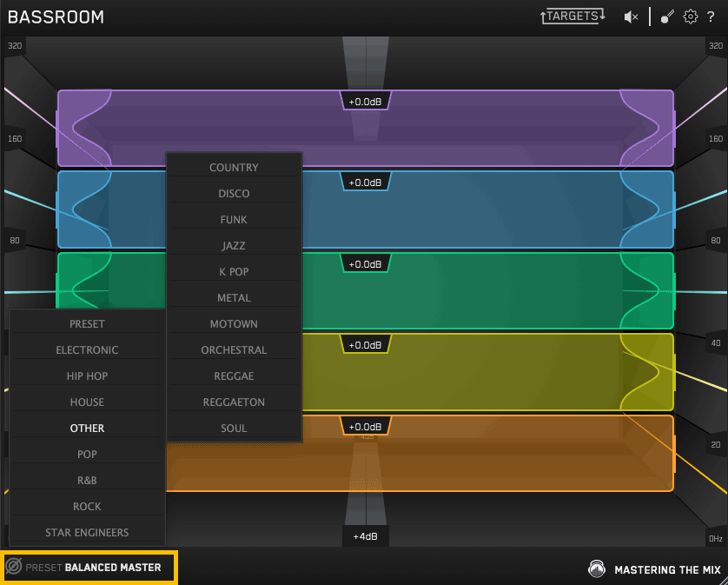Select the ORCHESTRAL preset
The height and width of the screenshot is (585, 728).
[234, 349]
